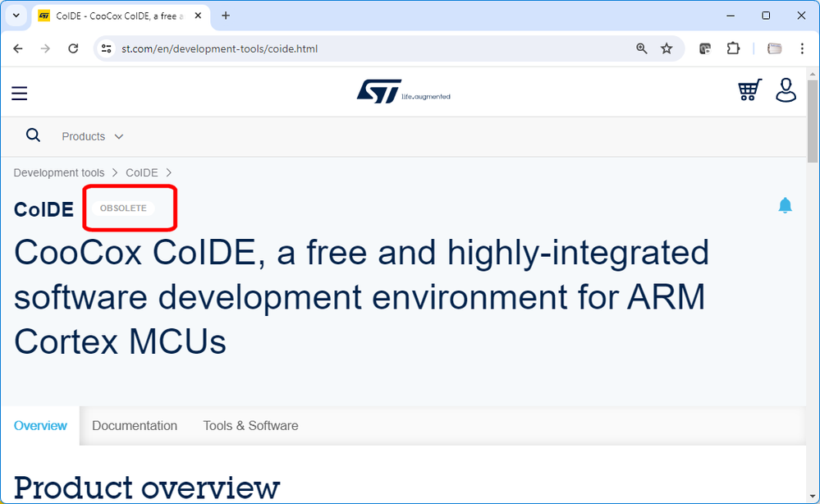The width and height of the screenshot is (820, 504).
Task: Open the tab search dropdown arrow
Action: pyautogui.click(x=16, y=16)
